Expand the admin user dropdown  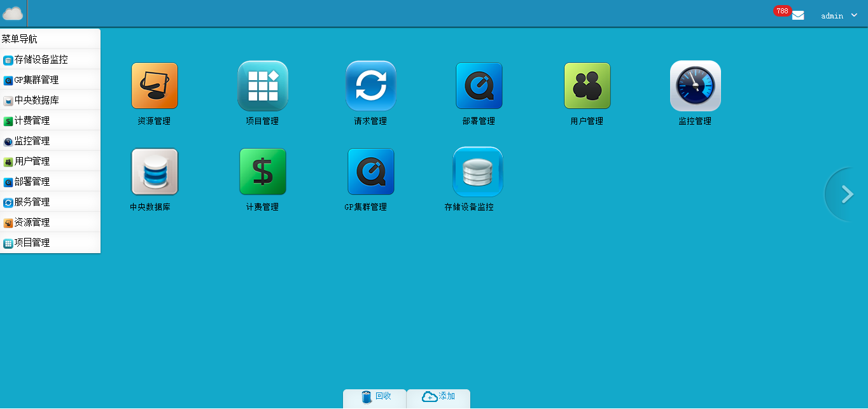point(839,16)
